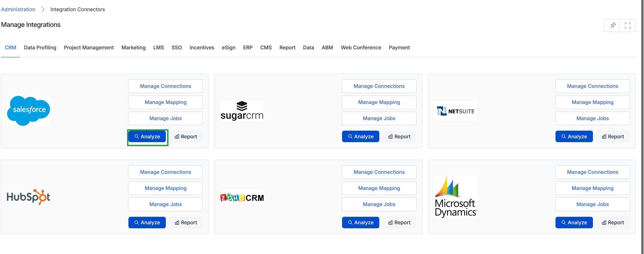644x254 pixels.
Task: Switch to the LMS tab
Action: [159, 47]
